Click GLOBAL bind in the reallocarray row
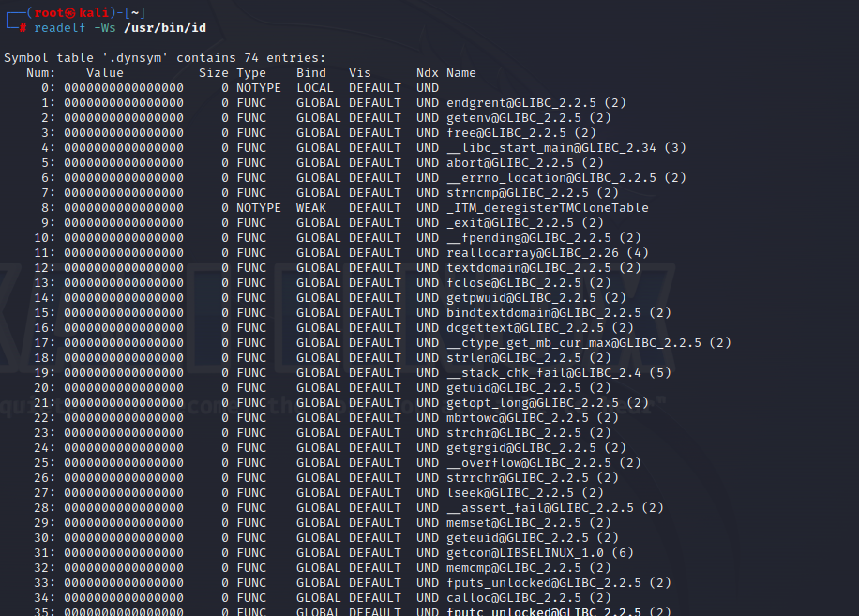 pyautogui.click(x=319, y=253)
